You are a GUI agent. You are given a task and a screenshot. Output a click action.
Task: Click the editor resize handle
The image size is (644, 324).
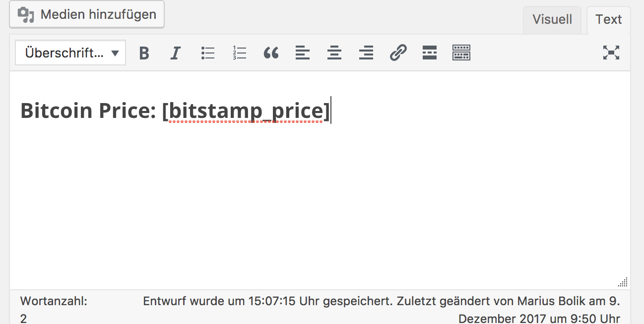[x=624, y=282]
